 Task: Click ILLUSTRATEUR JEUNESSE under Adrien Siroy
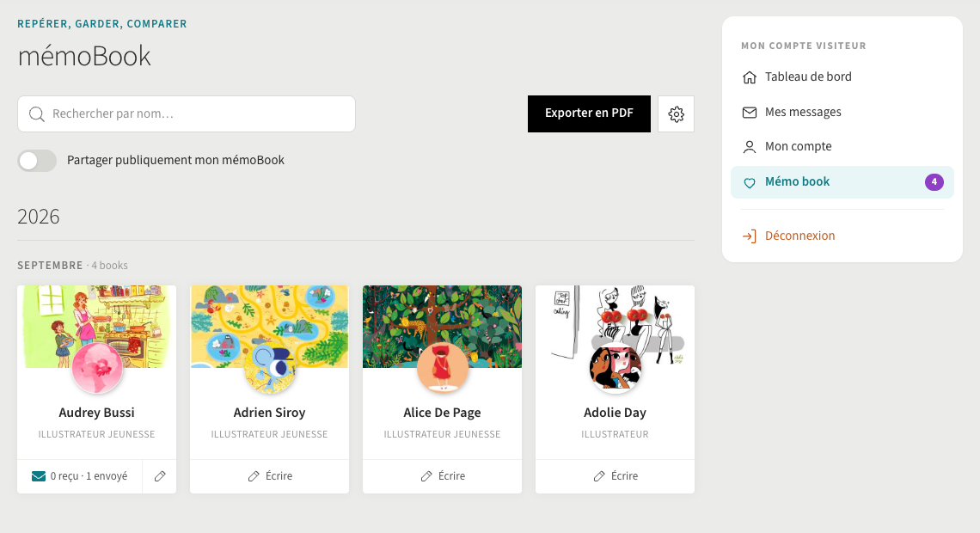pyautogui.click(x=269, y=434)
